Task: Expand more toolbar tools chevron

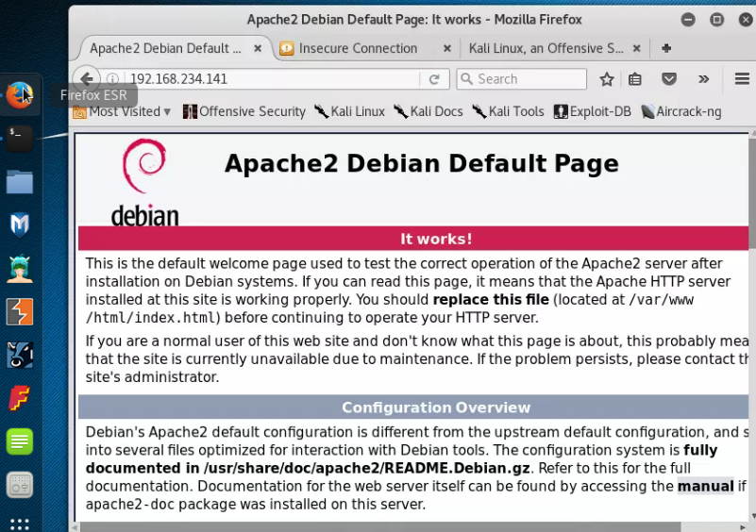Action: [x=703, y=79]
